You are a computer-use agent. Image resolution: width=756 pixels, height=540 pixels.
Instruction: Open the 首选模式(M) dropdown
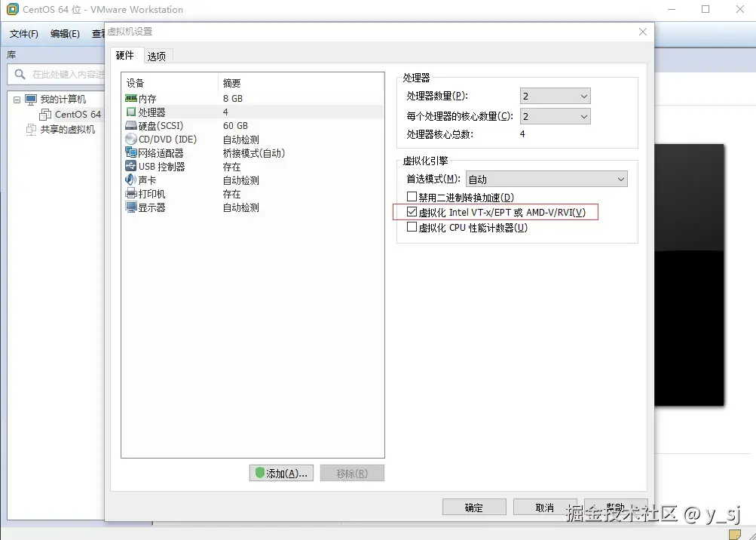(x=546, y=179)
